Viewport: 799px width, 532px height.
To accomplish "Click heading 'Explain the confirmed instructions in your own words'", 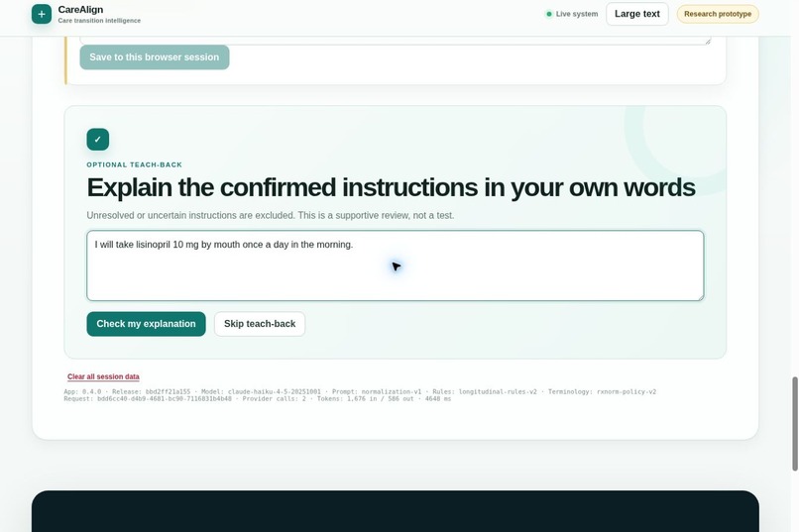I will tap(391, 187).
